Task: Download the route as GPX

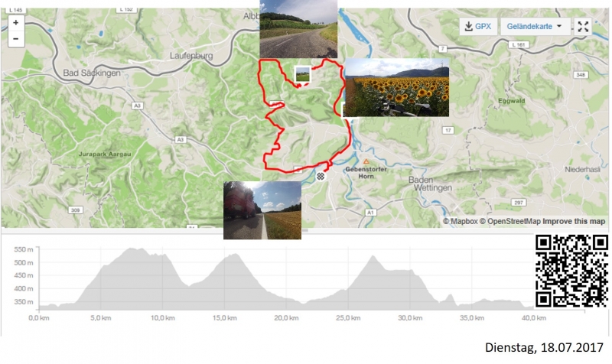Action: [478, 27]
